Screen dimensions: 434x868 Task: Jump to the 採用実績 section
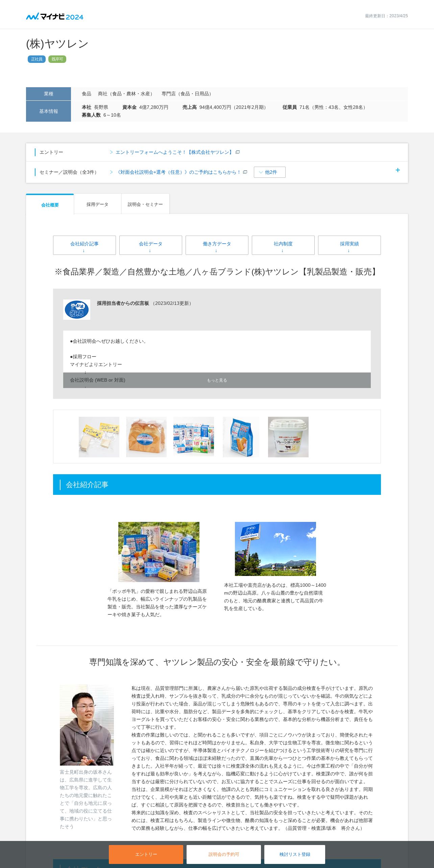click(349, 245)
